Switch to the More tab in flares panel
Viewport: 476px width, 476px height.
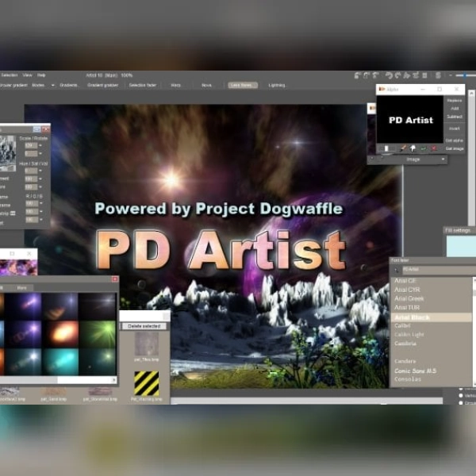point(22,288)
